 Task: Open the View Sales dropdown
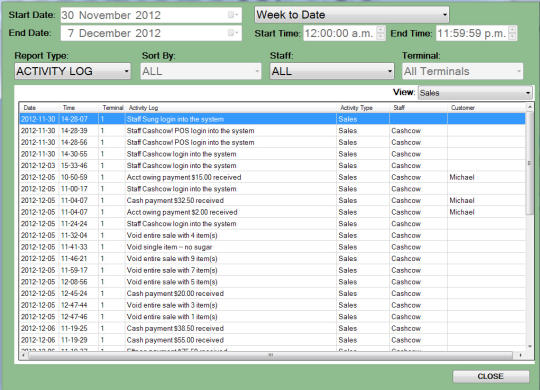(475, 93)
